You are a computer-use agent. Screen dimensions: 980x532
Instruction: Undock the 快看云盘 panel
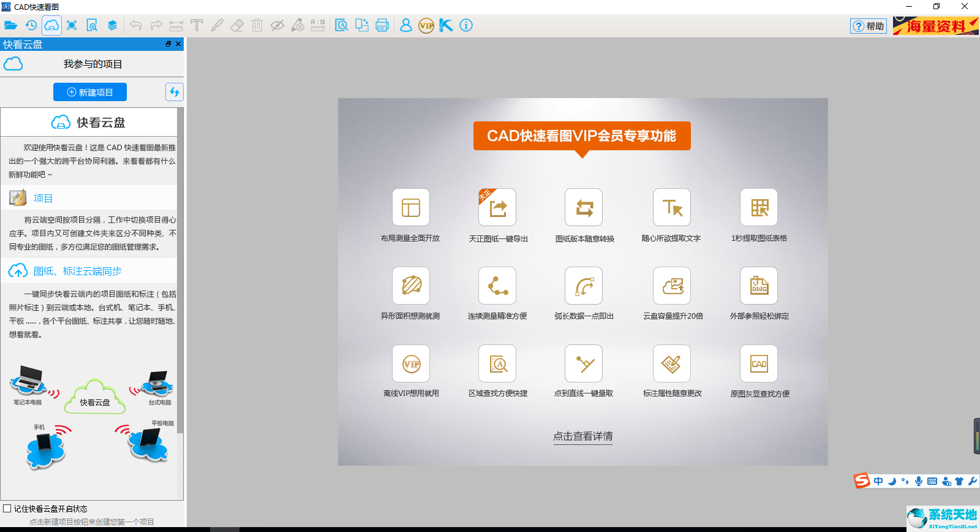(168, 44)
